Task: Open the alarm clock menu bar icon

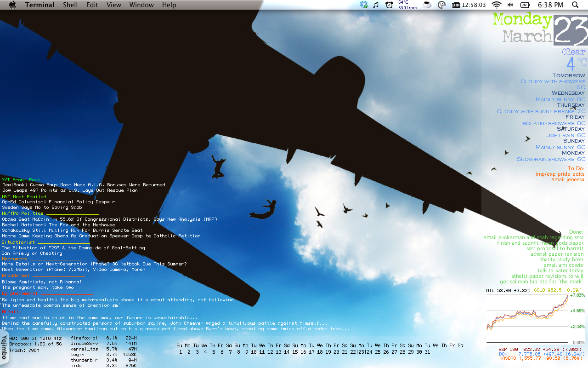Action: click(x=389, y=5)
